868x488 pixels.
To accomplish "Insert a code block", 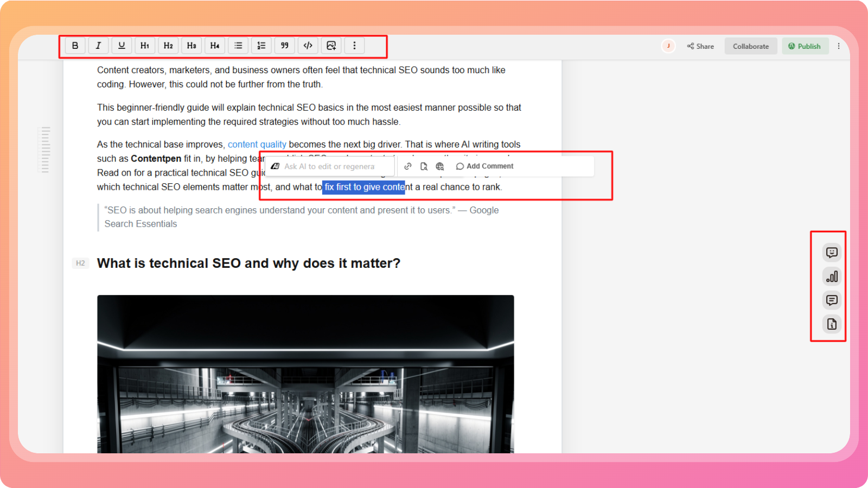I will (x=308, y=46).
